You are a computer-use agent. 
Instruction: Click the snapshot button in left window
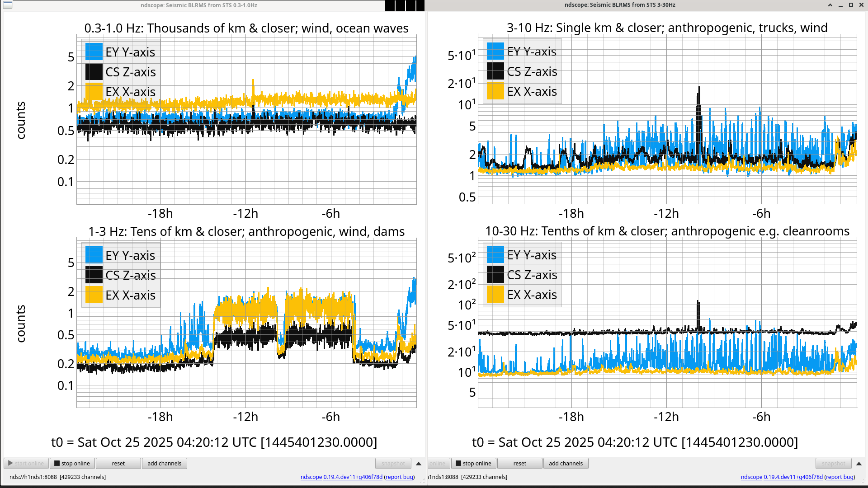coord(393,463)
